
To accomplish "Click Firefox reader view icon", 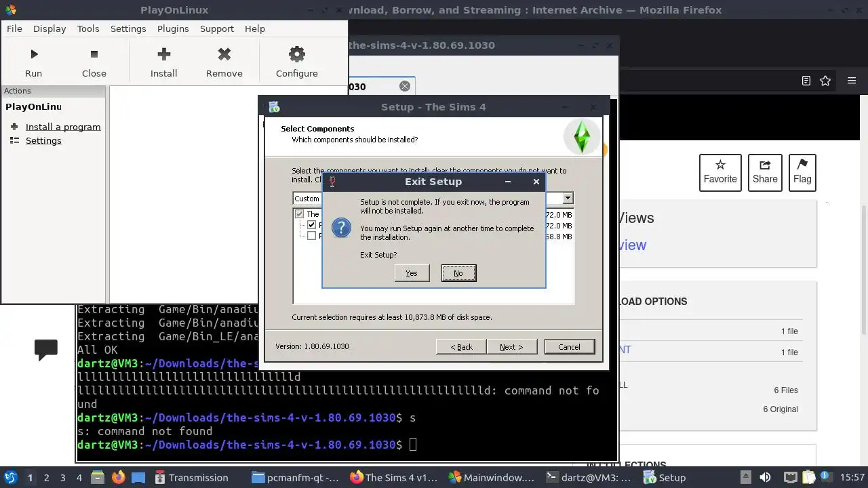I will (806, 81).
